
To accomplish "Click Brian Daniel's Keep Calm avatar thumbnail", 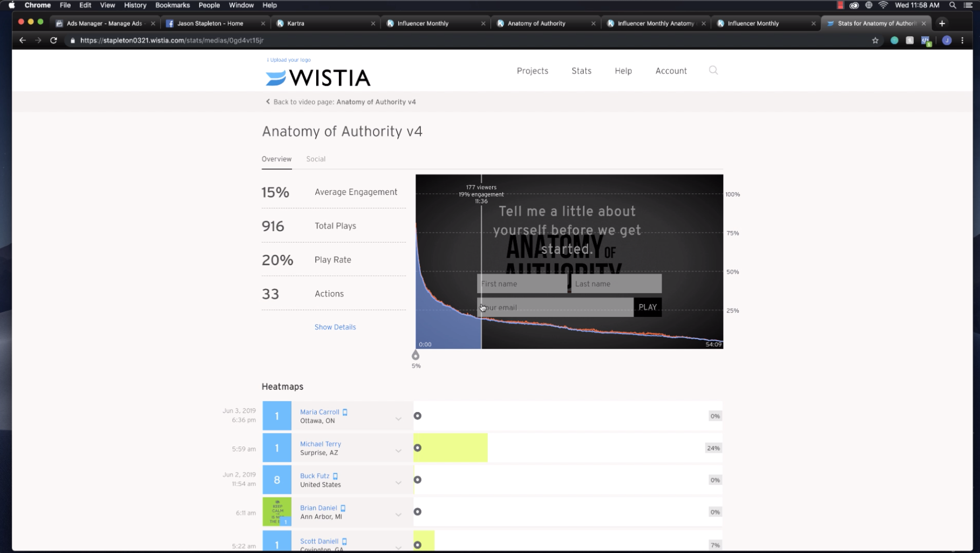I will pos(277,511).
